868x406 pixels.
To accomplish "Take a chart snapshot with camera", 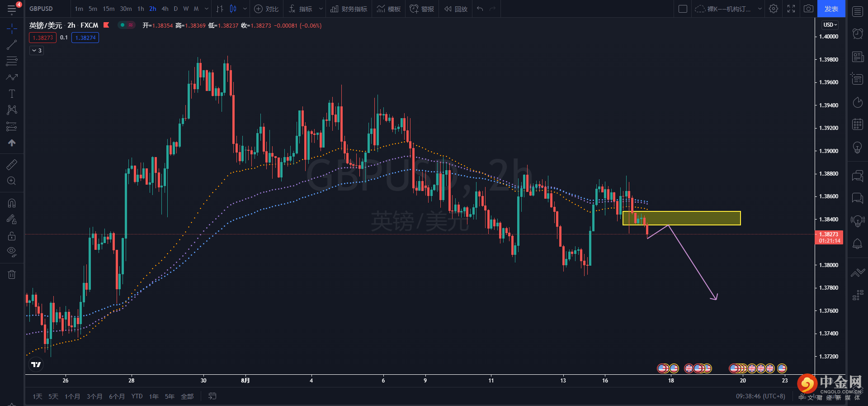I will tap(808, 9).
